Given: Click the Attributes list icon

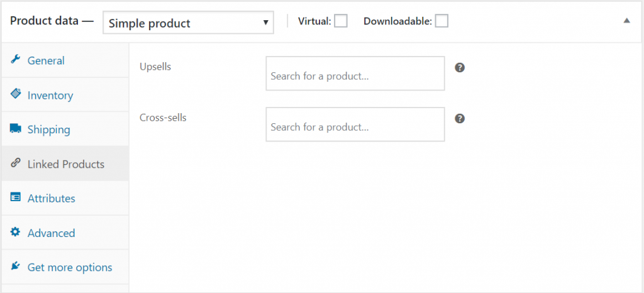Looking at the screenshot, I should [x=15, y=198].
